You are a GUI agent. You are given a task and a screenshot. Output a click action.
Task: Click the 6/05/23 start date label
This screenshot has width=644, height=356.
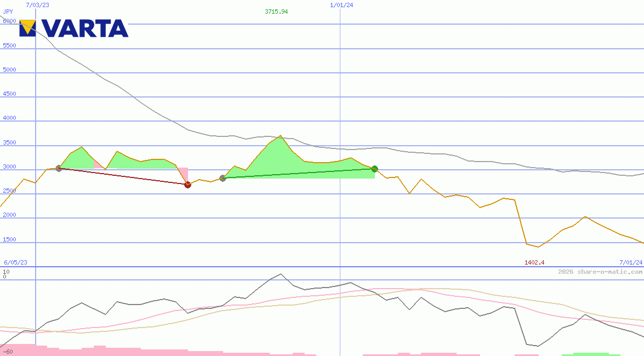pyautogui.click(x=15, y=262)
